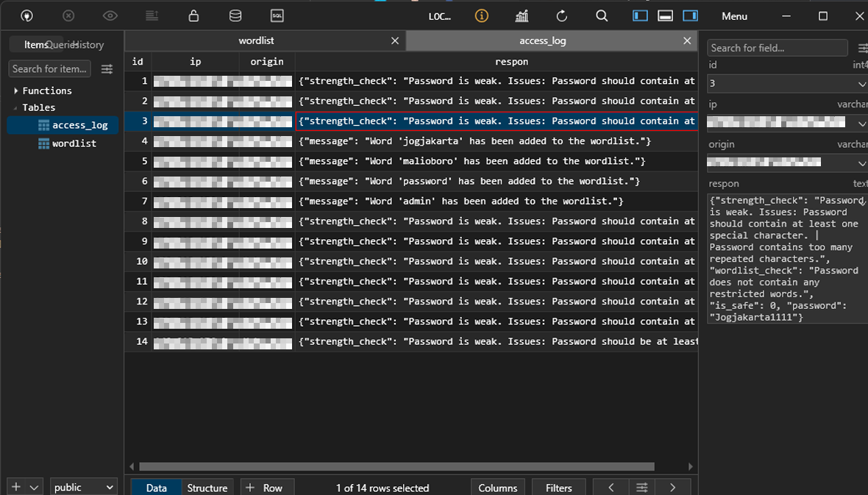The image size is (868, 495).
Task: Click the lock icon to toggle read-only mode
Action: pos(193,15)
